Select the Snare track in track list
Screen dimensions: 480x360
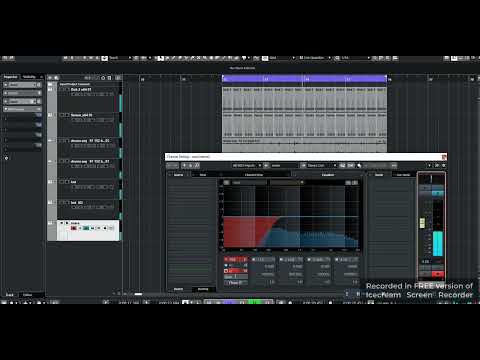tap(81, 115)
